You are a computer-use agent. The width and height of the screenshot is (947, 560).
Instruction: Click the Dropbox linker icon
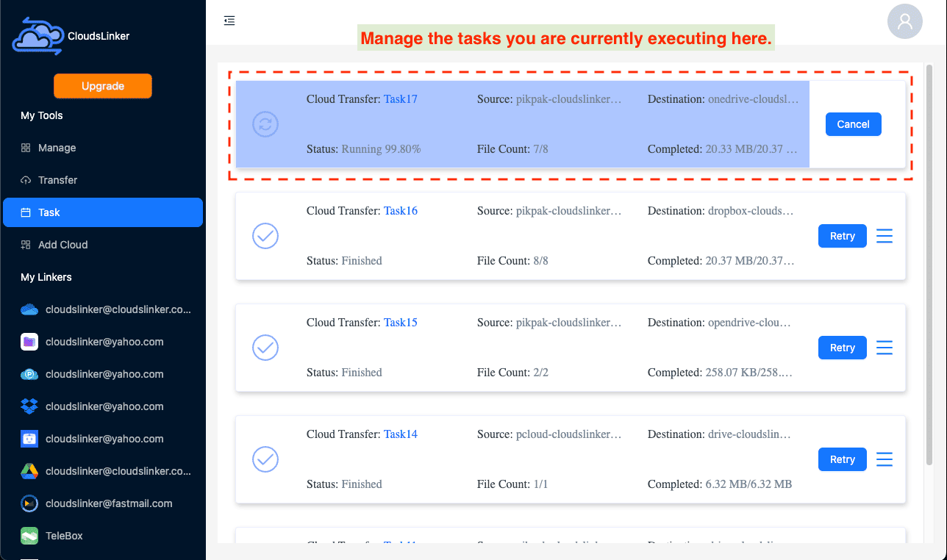29,406
